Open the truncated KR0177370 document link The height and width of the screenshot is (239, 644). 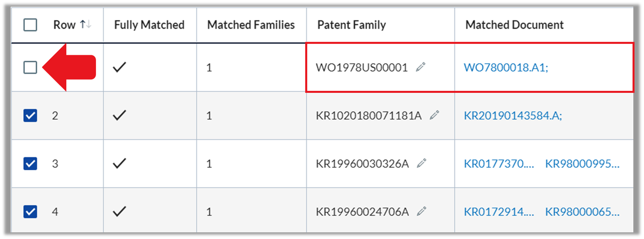point(499,164)
